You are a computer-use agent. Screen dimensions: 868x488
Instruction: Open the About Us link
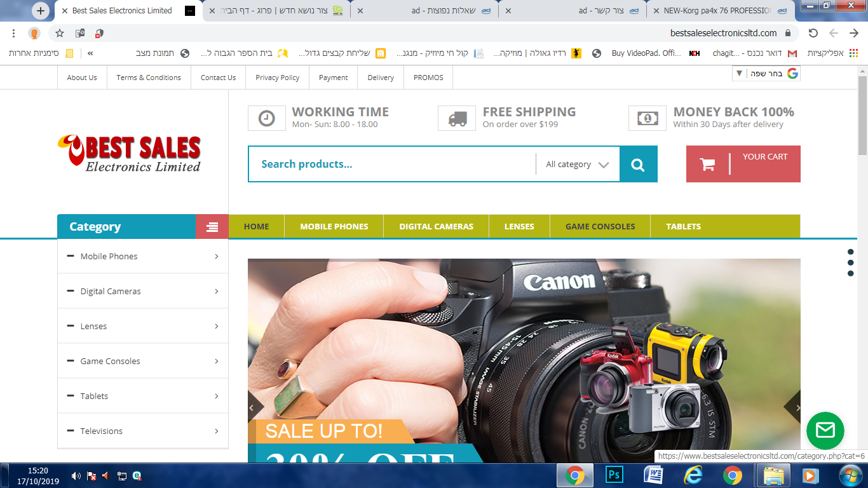[82, 78]
